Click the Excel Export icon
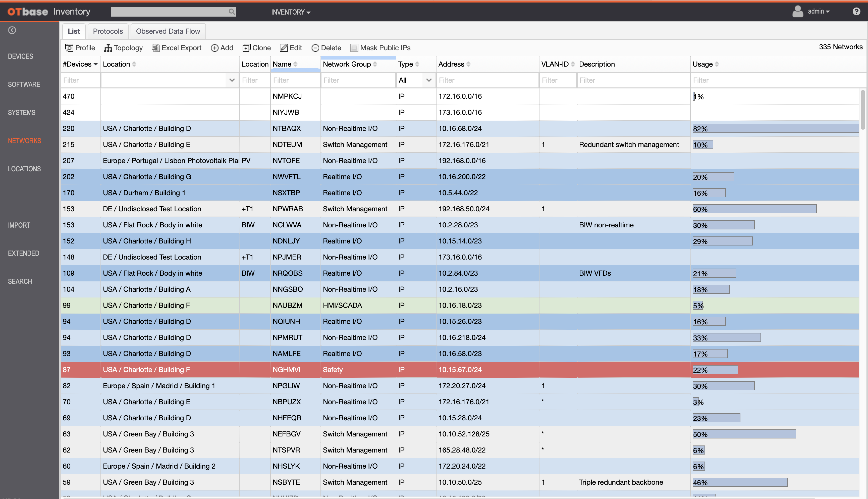This screenshot has width=868, height=499. [x=155, y=48]
